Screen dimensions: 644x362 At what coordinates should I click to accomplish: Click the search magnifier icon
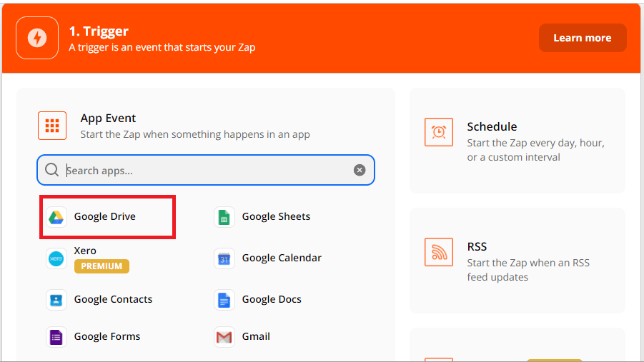click(51, 170)
